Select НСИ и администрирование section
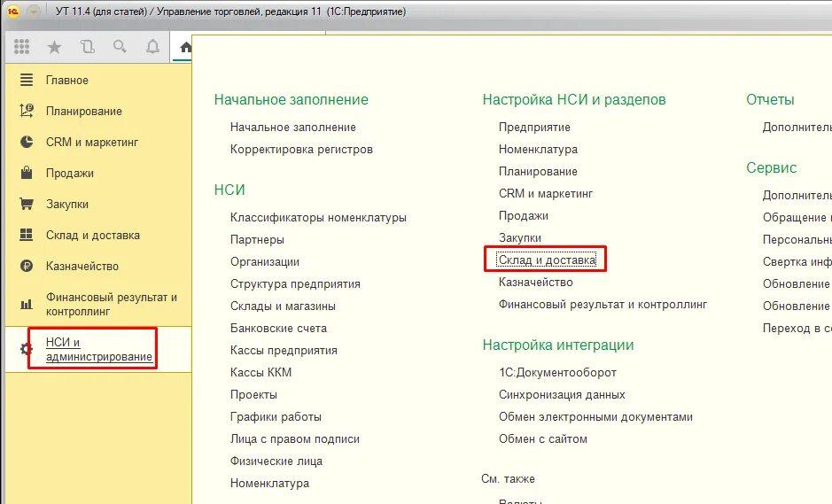The height and width of the screenshot is (504, 832). pos(98,349)
